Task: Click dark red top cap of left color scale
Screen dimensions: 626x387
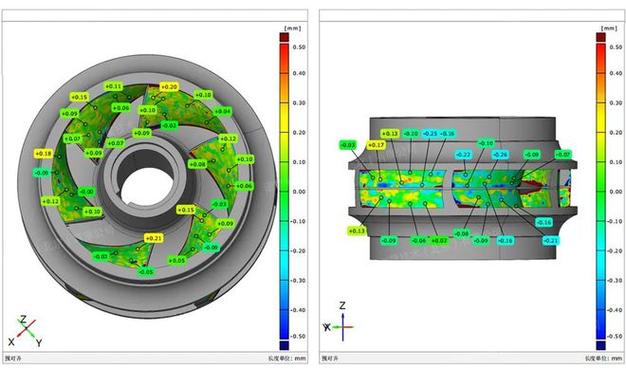Action: 284,37
